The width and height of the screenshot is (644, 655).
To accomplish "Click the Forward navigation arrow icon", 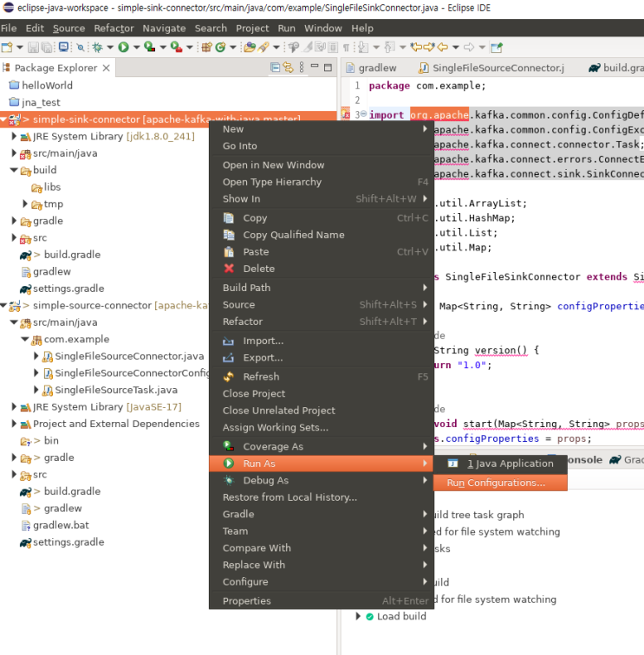I will tap(469, 47).
